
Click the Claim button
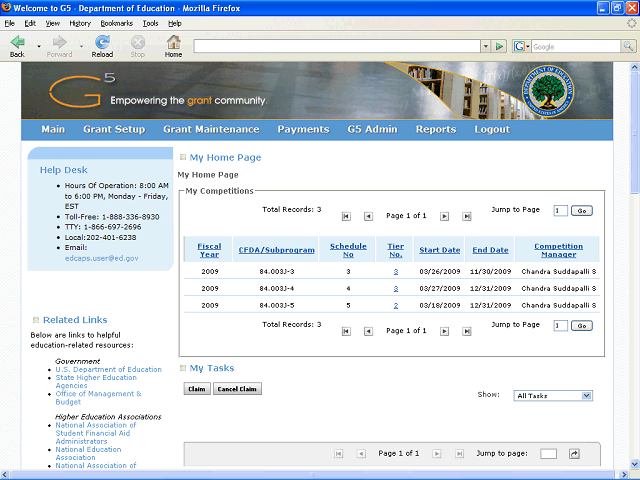point(197,389)
